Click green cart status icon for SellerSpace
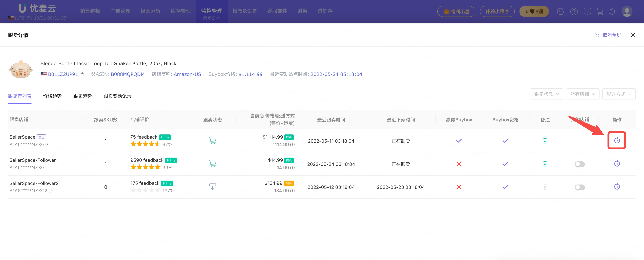 tap(212, 141)
